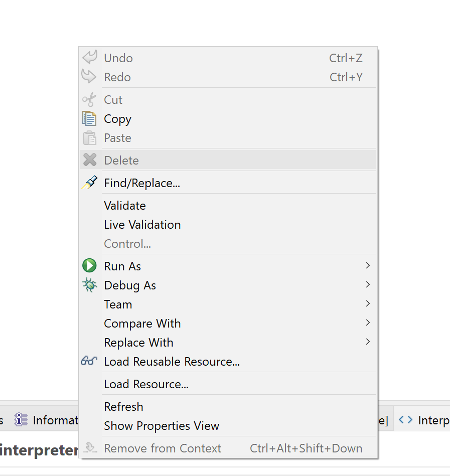Viewport: 450px width, 476px height.
Task: Toggle Live Validation menu option
Action: click(142, 225)
